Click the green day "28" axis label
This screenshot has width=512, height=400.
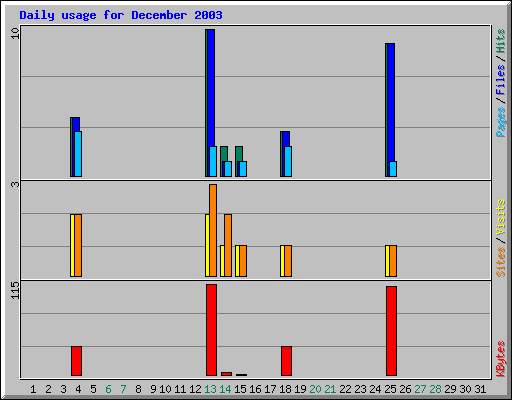tap(435, 389)
